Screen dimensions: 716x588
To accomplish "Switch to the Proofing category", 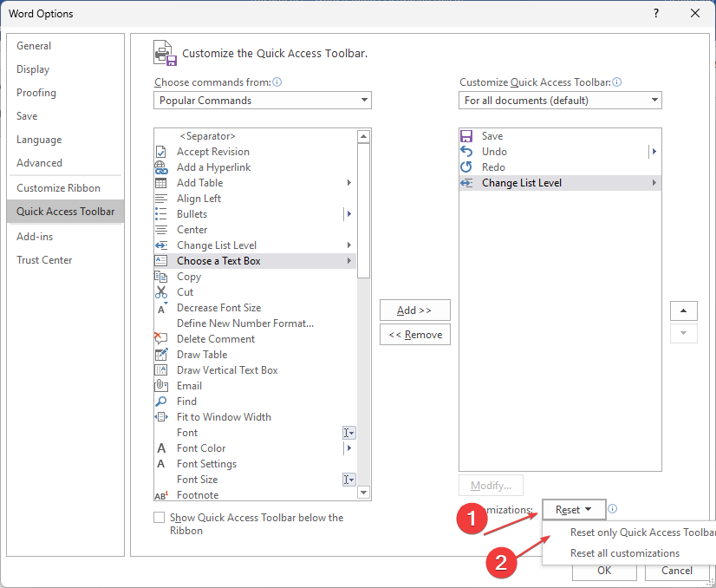I will click(x=65, y=93).
